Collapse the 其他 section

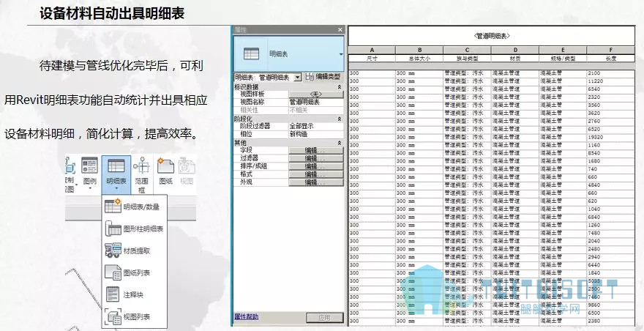340,143
